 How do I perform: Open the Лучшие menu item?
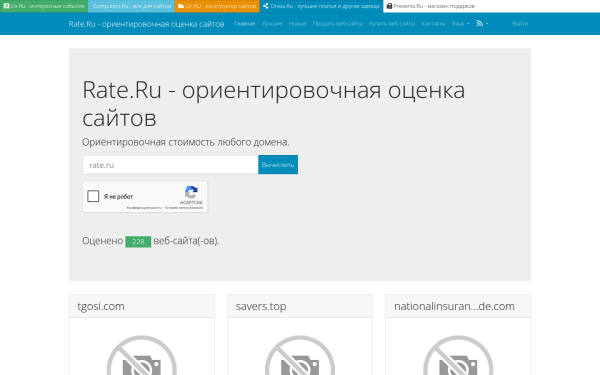(272, 24)
